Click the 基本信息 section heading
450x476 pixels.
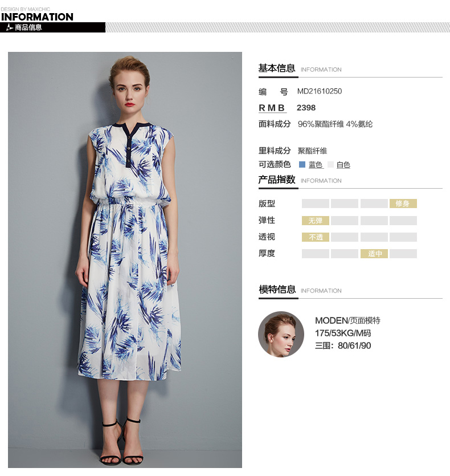point(277,68)
